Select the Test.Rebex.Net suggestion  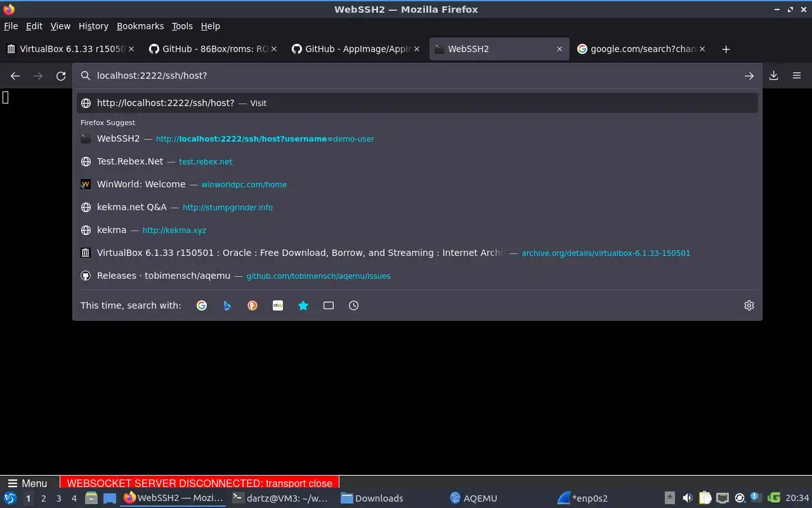[x=417, y=161]
